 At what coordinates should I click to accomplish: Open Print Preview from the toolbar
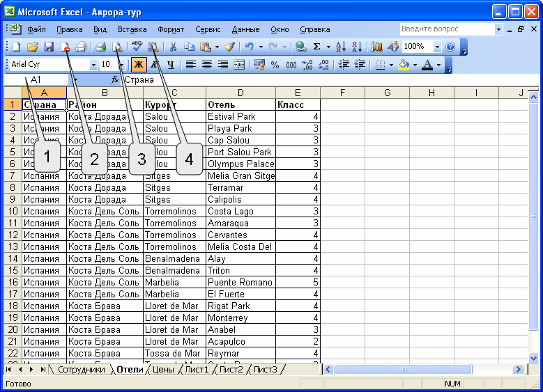[117, 47]
